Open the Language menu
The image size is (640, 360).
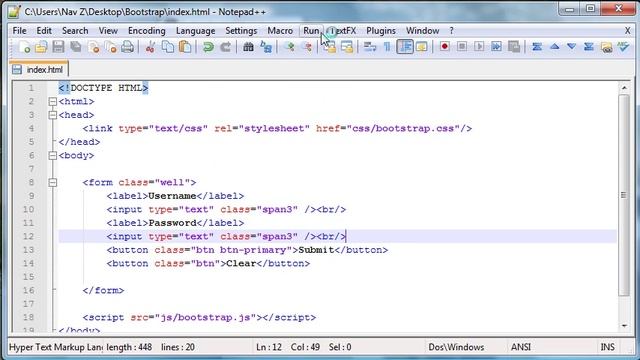196,31
